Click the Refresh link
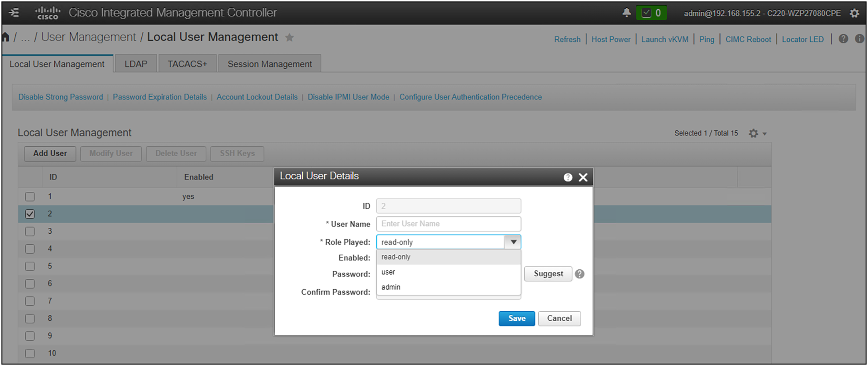Screen dimensions: 868x366 567,39
